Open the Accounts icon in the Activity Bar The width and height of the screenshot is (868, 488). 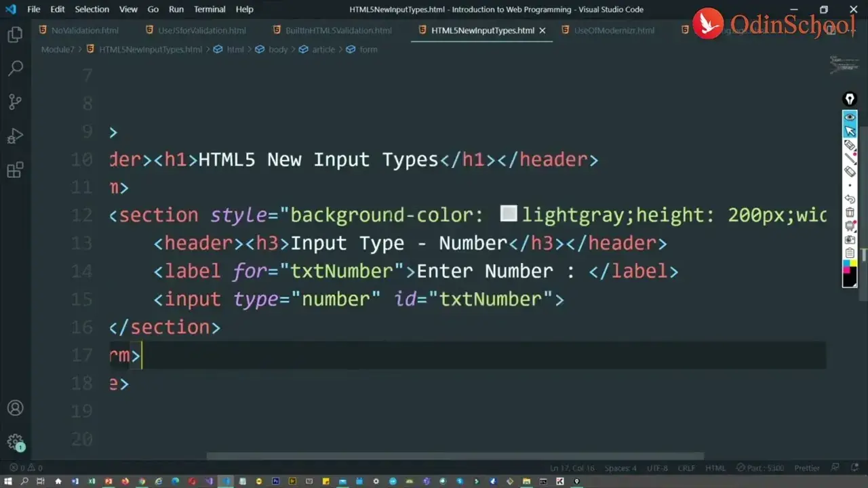15,408
